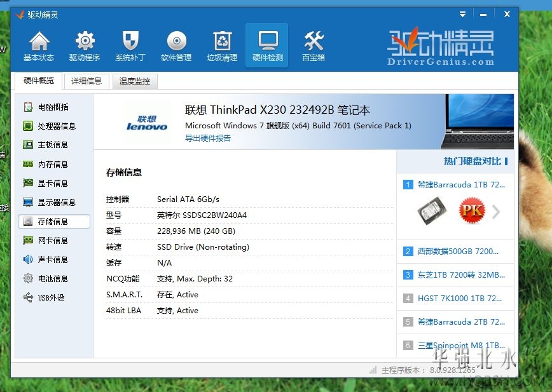Click the laptop picture in the banner
The height and width of the screenshot is (392, 552).
(478, 121)
